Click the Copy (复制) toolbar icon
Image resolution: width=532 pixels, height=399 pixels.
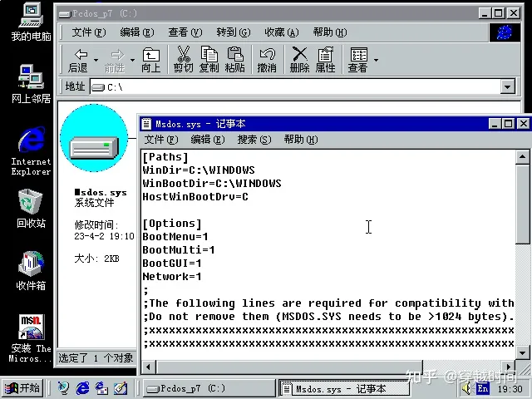click(x=209, y=60)
